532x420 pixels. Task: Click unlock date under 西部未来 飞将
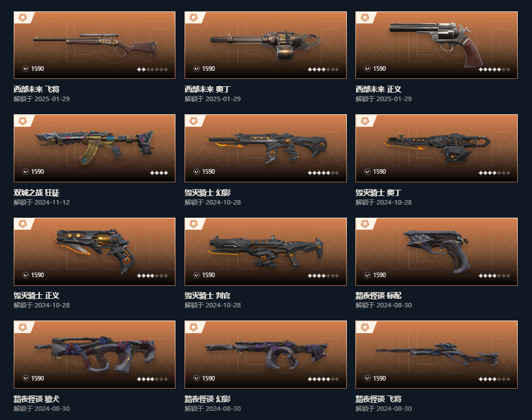point(41,99)
